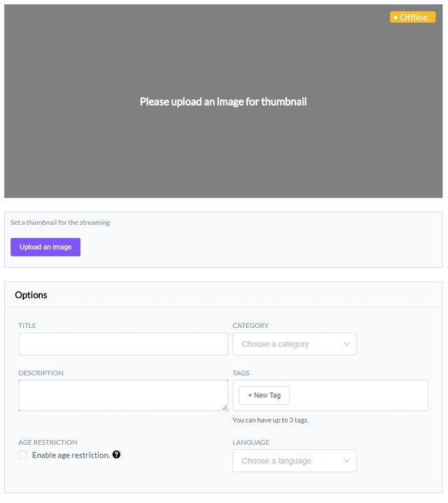Click the Enable age restriction label text

[x=71, y=455]
